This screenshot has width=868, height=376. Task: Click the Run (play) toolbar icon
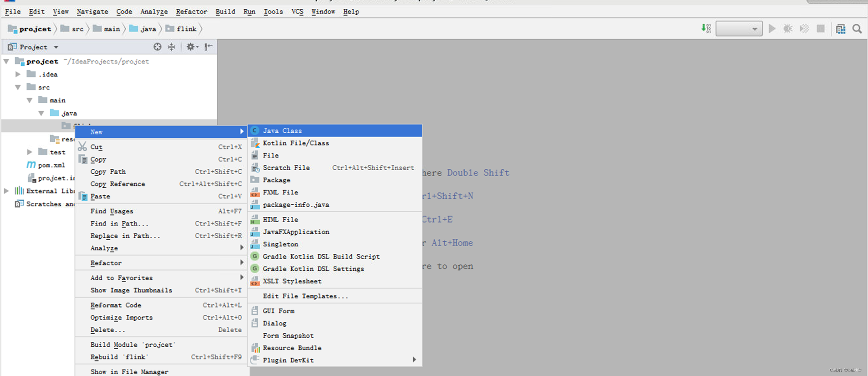[772, 29]
